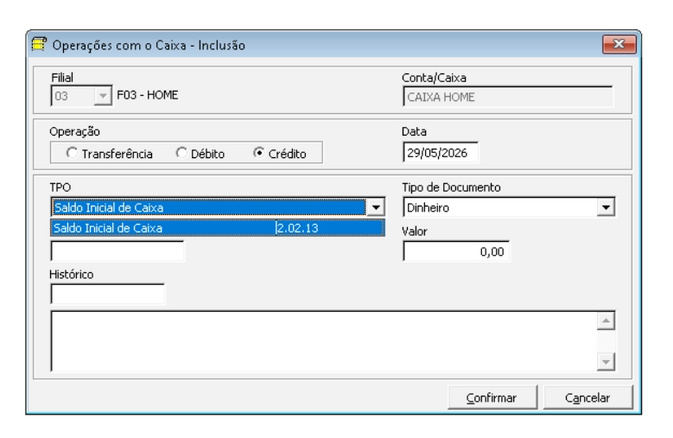Click the TPO combo box text field

pos(209,207)
